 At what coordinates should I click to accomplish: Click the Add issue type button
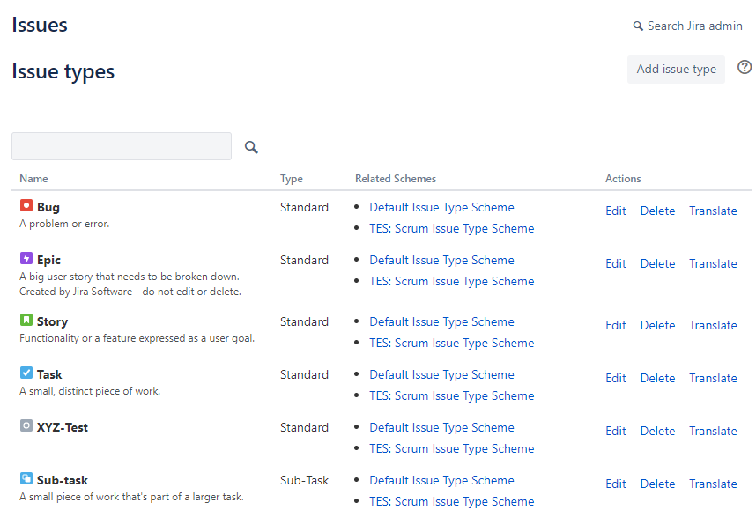[x=676, y=70]
